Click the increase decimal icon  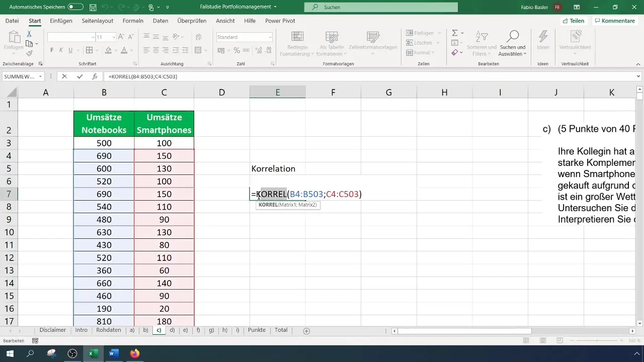259,50
